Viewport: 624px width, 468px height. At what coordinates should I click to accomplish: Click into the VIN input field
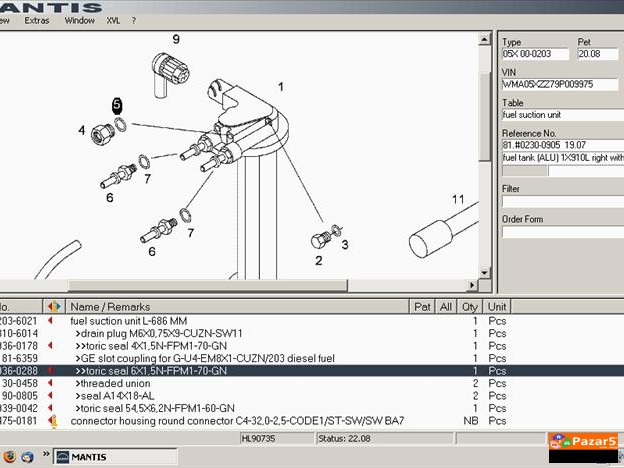(x=560, y=85)
